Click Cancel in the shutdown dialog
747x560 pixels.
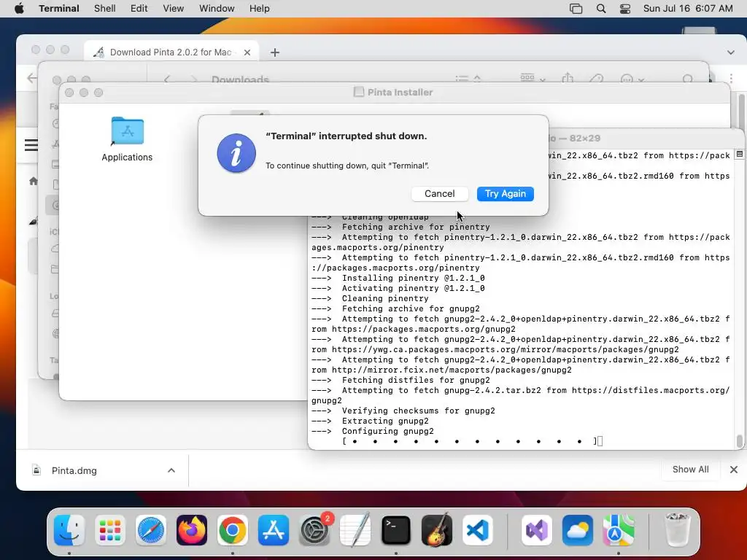(x=439, y=194)
